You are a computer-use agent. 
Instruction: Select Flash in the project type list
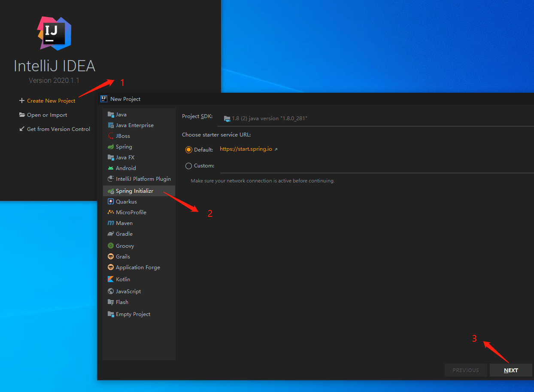(139, 302)
